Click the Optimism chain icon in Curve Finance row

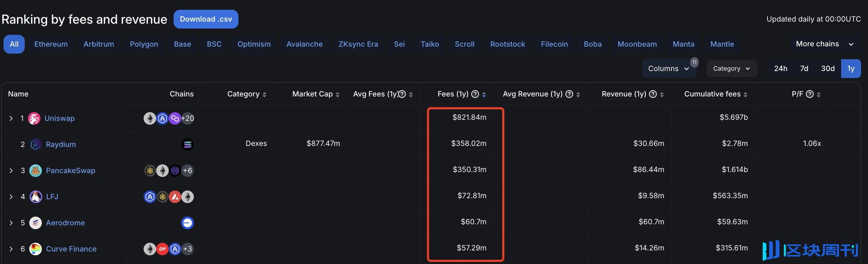click(x=162, y=249)
